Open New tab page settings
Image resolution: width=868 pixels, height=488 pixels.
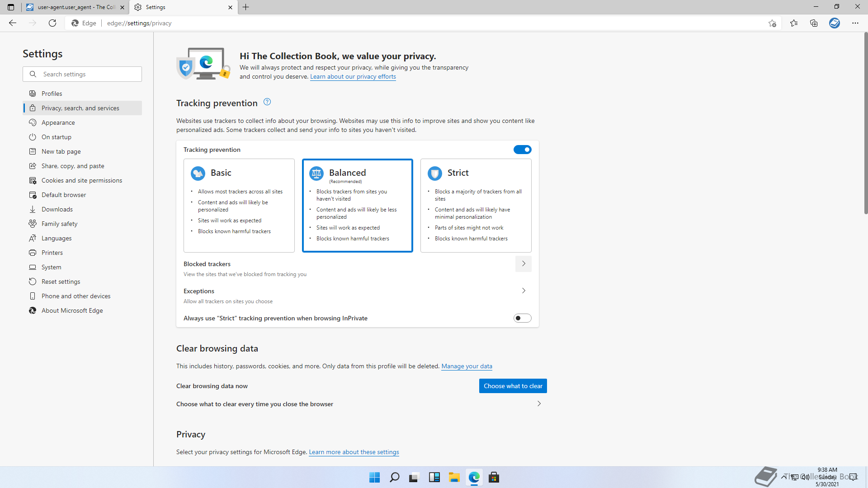pos(82,151)
